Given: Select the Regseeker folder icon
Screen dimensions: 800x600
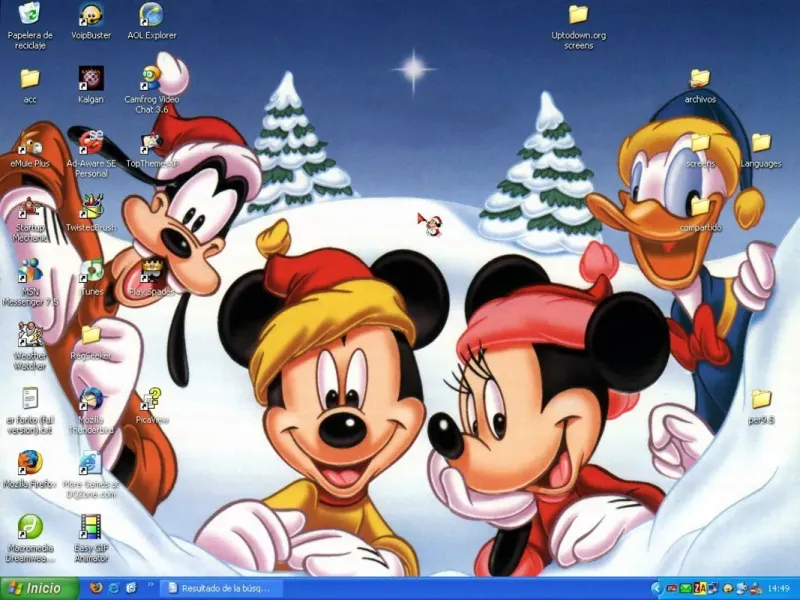Looking at the screenshot, I should [x=91, y=343].
